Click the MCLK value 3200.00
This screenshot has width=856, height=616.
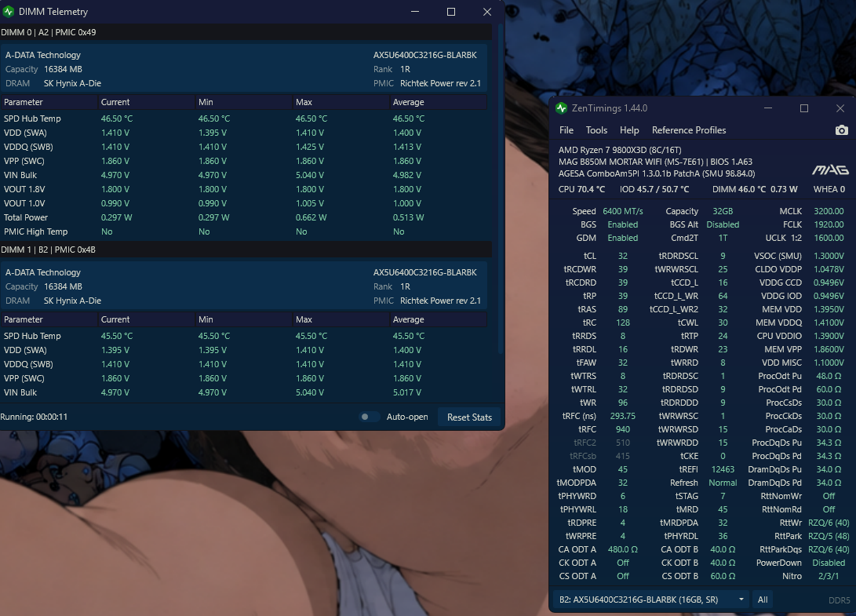[829, 211]
